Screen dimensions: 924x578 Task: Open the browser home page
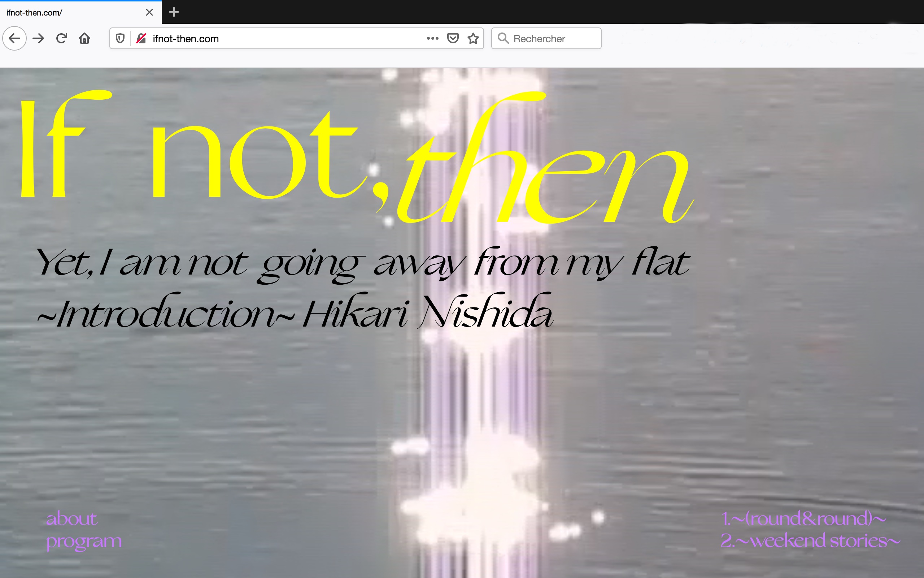[x=84, y=38]
